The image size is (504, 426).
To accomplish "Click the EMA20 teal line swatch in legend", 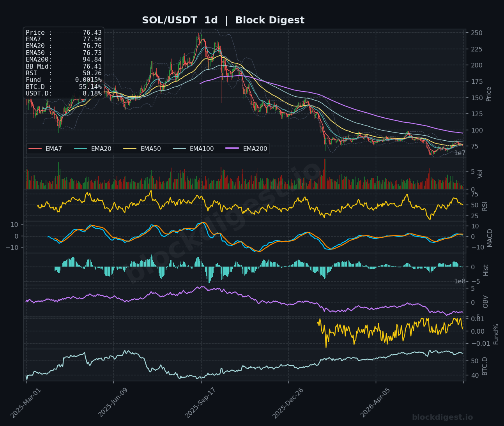I will pyautogui.click(x=81, y=148).
